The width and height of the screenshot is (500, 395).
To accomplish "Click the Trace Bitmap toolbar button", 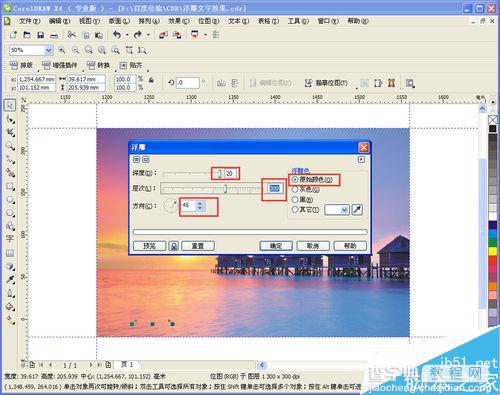I will coord(327,83).
